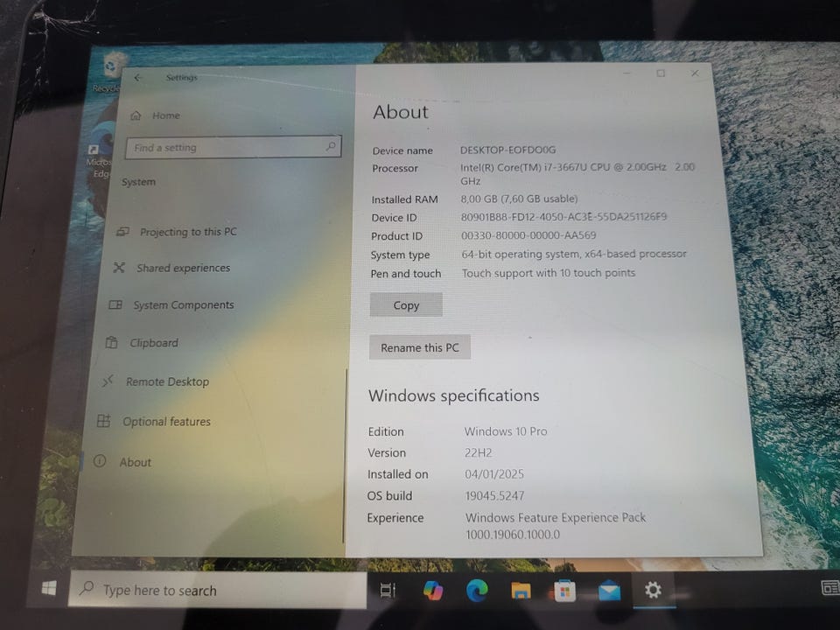Minimize the Settings window
This screenshot has width=840, height=630.
(626, 73)
